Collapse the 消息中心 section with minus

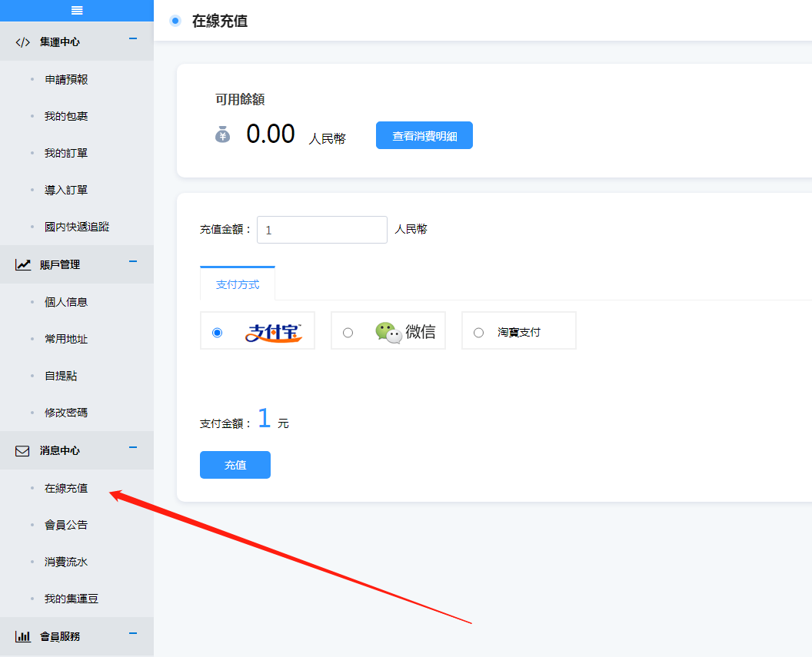coord(133,447)
